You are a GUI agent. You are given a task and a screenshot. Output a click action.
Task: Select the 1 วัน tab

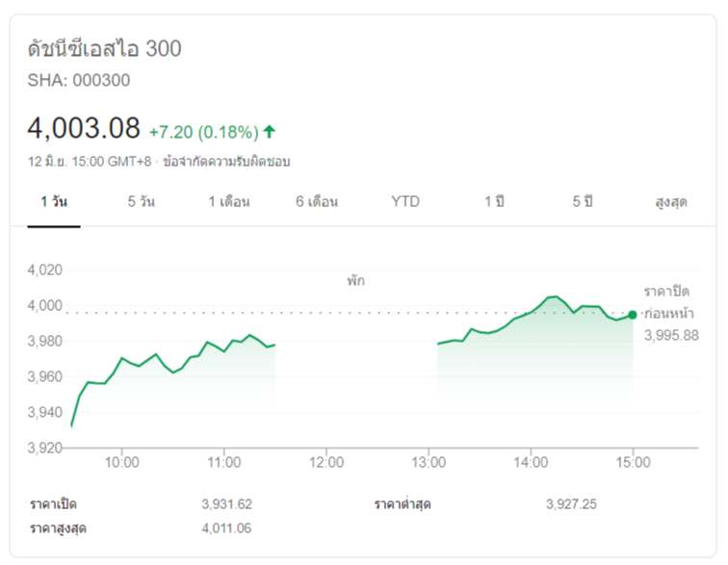pyautogui.click(x=54, y=202)
